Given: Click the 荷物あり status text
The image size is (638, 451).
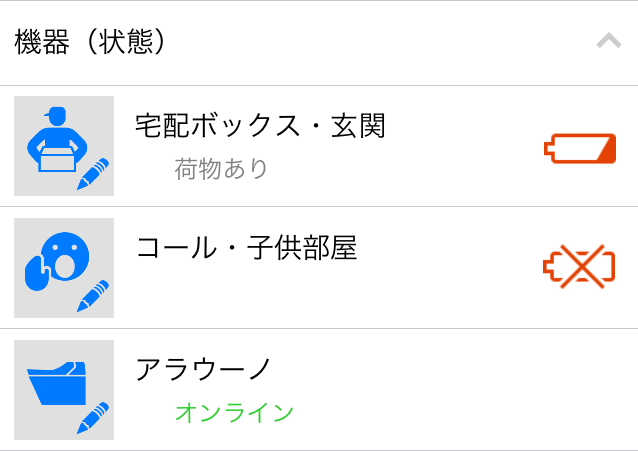Looking at the screenshot, I should [221, 168].
